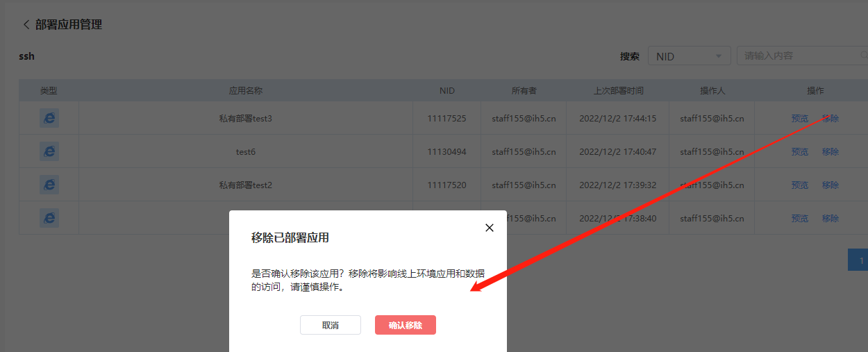The image size is (868, 352).
Task: Click NID value 11117520
Action: click(x=447, y=185)
